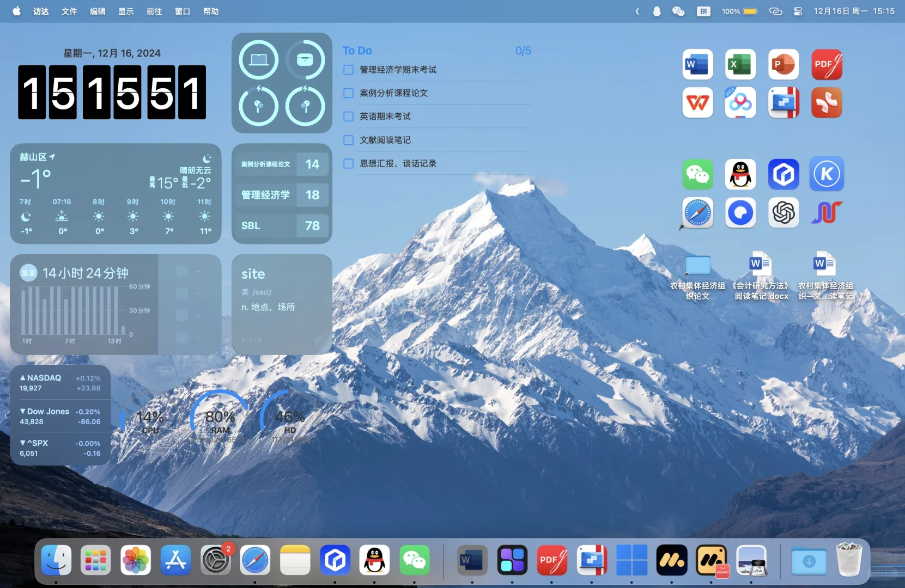Open the flip clock widget

coord(112,92)
